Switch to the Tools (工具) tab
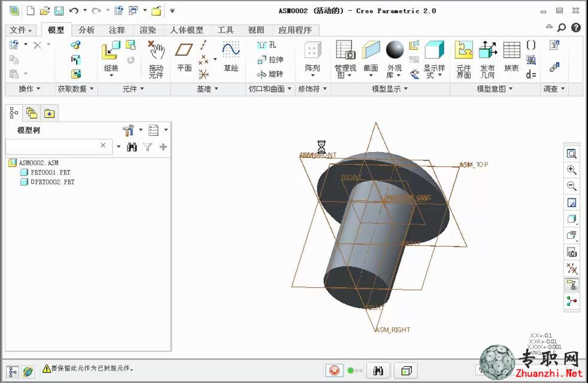588x383 pixels. pyautogui.click(x=225, y=30)
